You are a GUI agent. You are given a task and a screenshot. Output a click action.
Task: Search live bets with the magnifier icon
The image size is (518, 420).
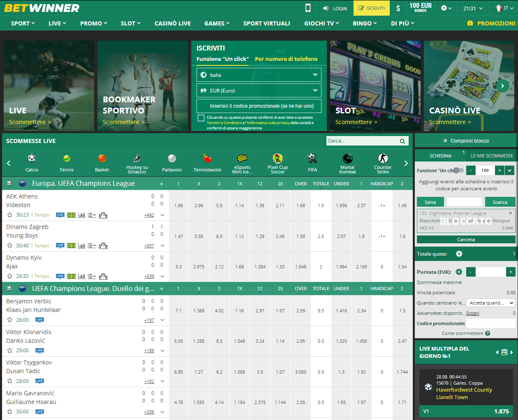402,141
